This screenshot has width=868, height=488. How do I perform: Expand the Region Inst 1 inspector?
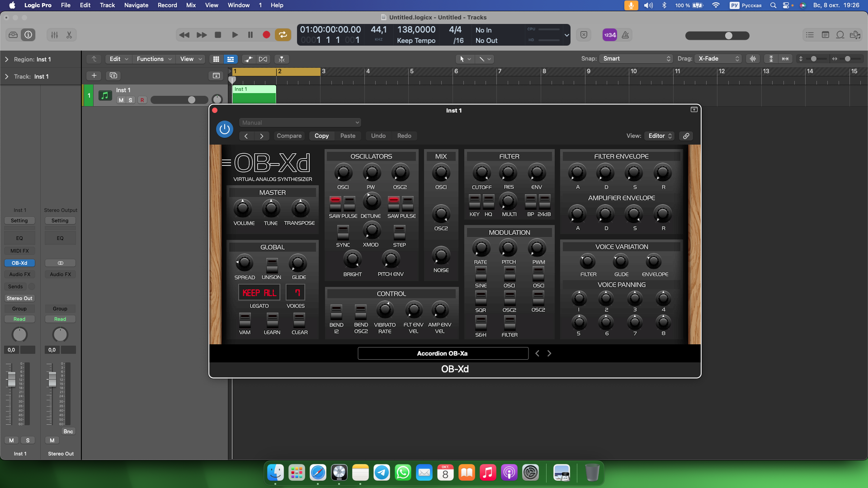pyautogui.click(x=7, y=59)
